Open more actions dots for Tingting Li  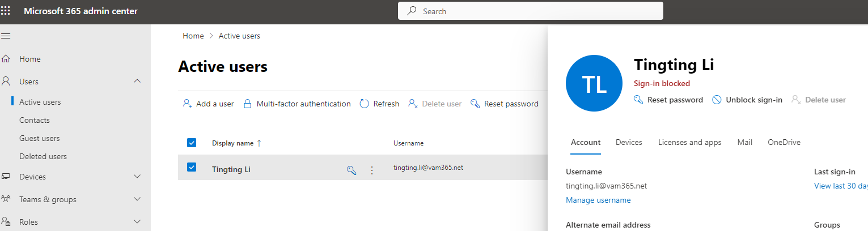point(372,170)
